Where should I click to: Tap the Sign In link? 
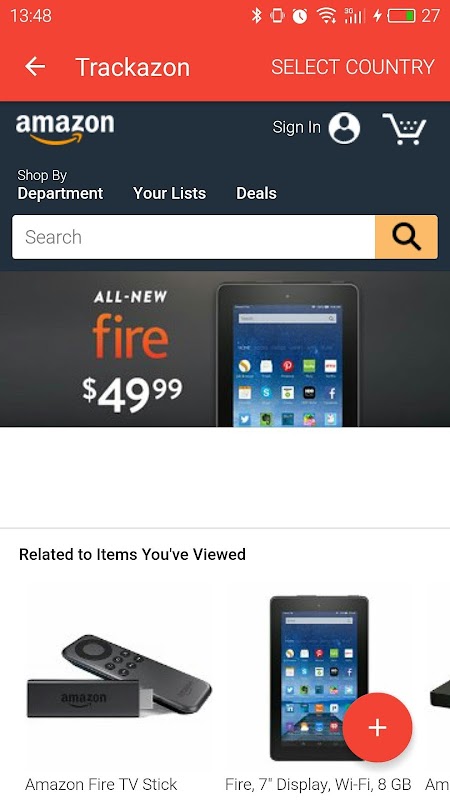pos(296,127)
